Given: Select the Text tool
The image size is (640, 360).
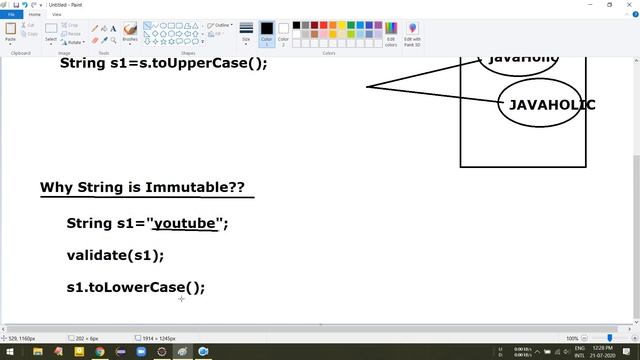Looking at the screenshot, I should coord(113,29).
